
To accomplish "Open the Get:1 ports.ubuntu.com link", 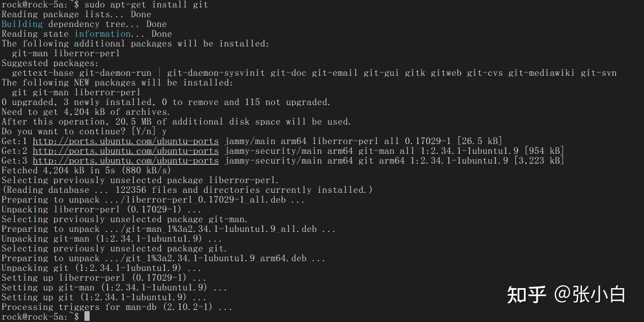I will [x=126, y=141].
